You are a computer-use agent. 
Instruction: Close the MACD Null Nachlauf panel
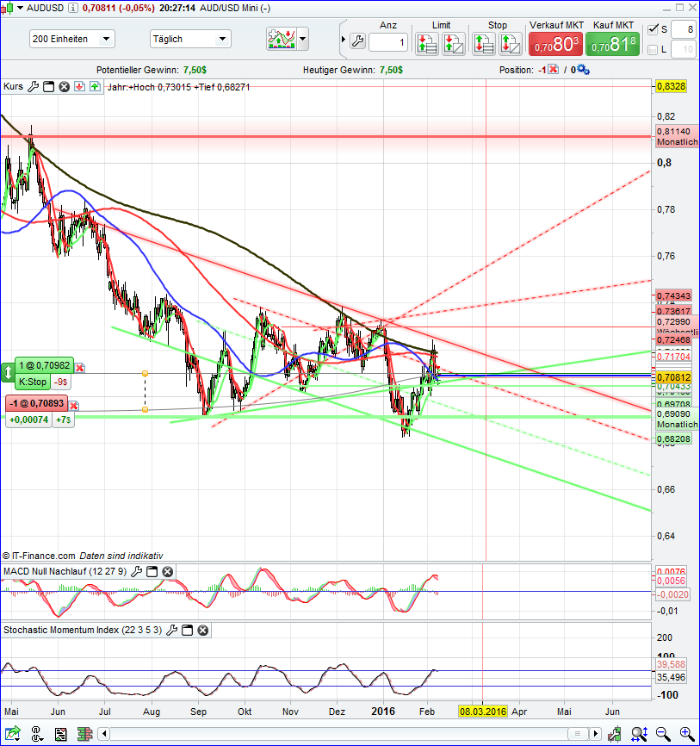pyautogui.click(x=167, y=572)
